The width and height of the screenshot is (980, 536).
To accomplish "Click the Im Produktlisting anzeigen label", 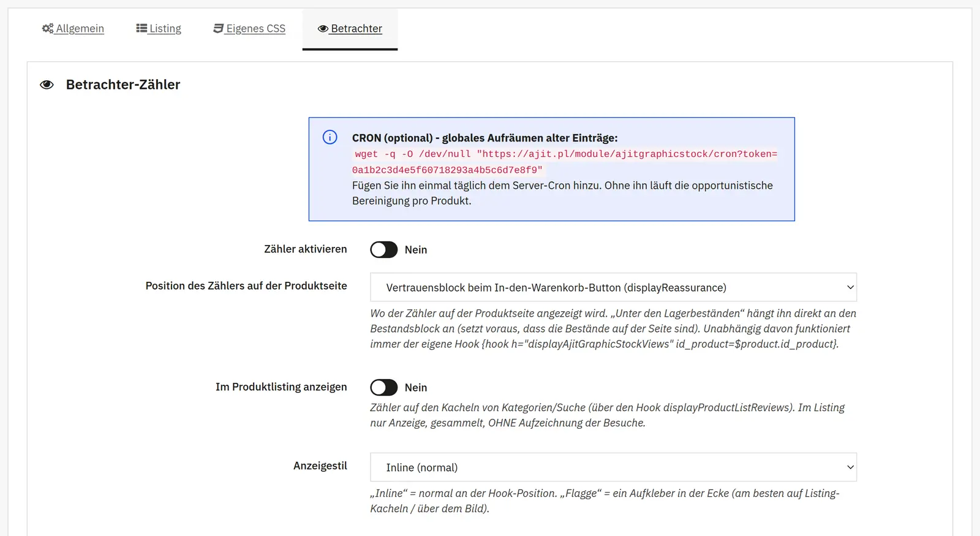I will tap(281, 387).
